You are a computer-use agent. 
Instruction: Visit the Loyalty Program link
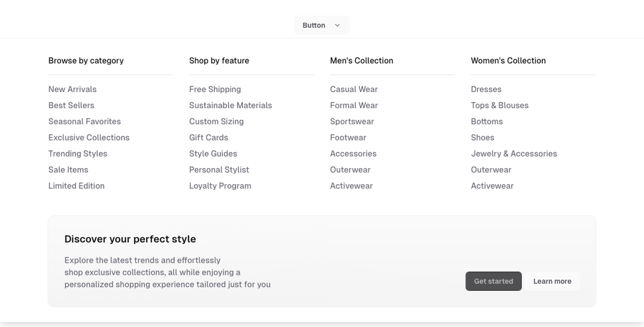coord(220,186)
